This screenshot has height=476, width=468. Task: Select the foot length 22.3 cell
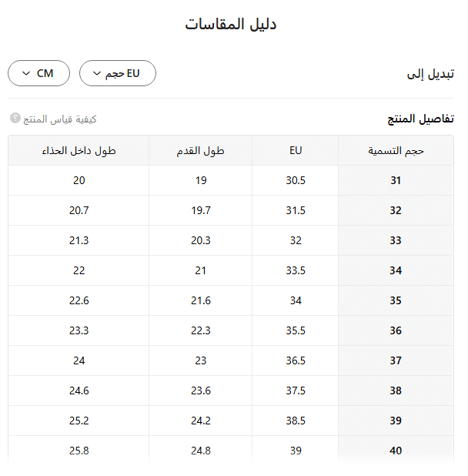(201, 331)
